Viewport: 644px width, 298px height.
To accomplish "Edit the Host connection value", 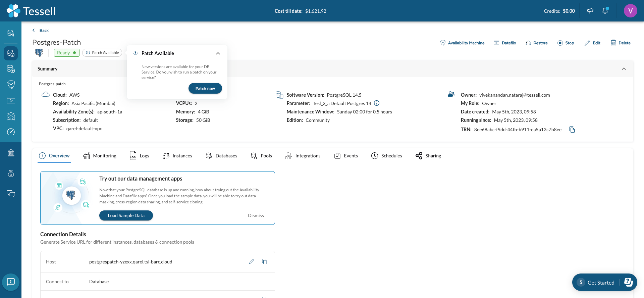I will click(252, 261).
